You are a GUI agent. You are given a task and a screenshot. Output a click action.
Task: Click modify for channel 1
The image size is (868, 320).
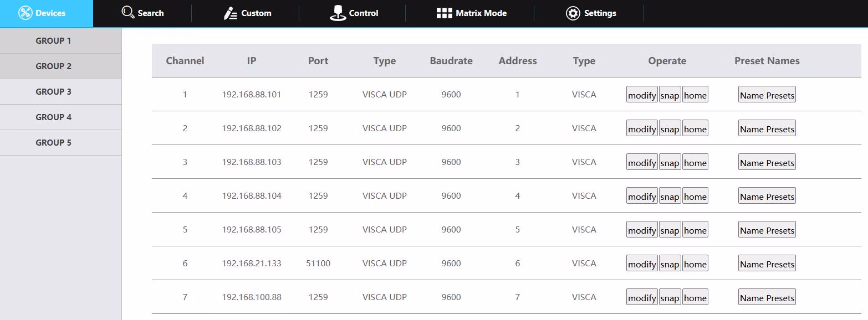(x=642, y=95)
